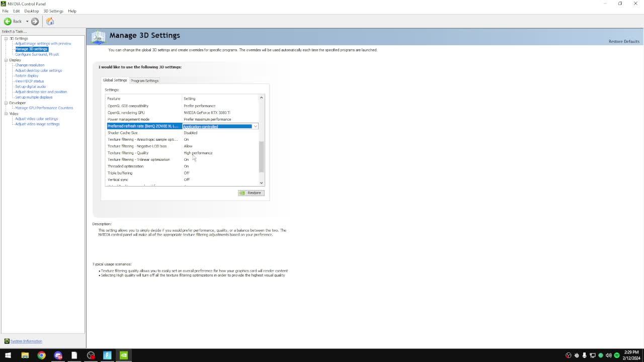Viewport: 644px width, 362px height.
Task: Click the System Information icon
Action: click(7, 341)
